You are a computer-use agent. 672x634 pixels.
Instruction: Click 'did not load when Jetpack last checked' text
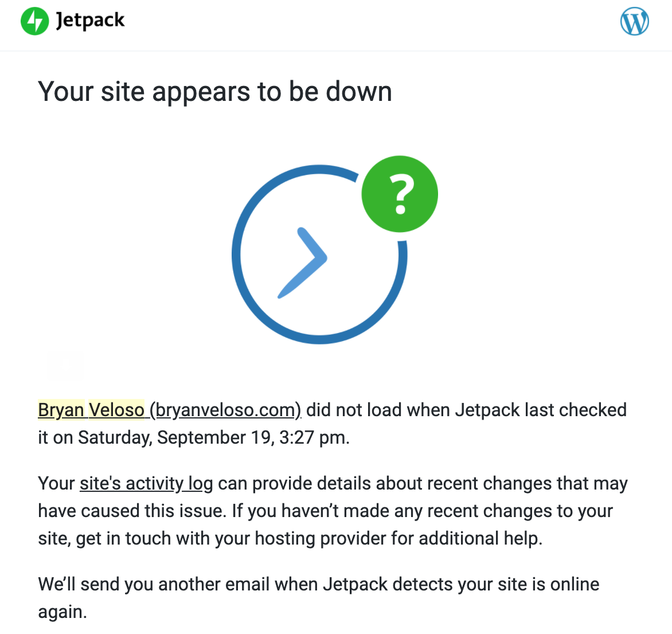pos(466,410)
